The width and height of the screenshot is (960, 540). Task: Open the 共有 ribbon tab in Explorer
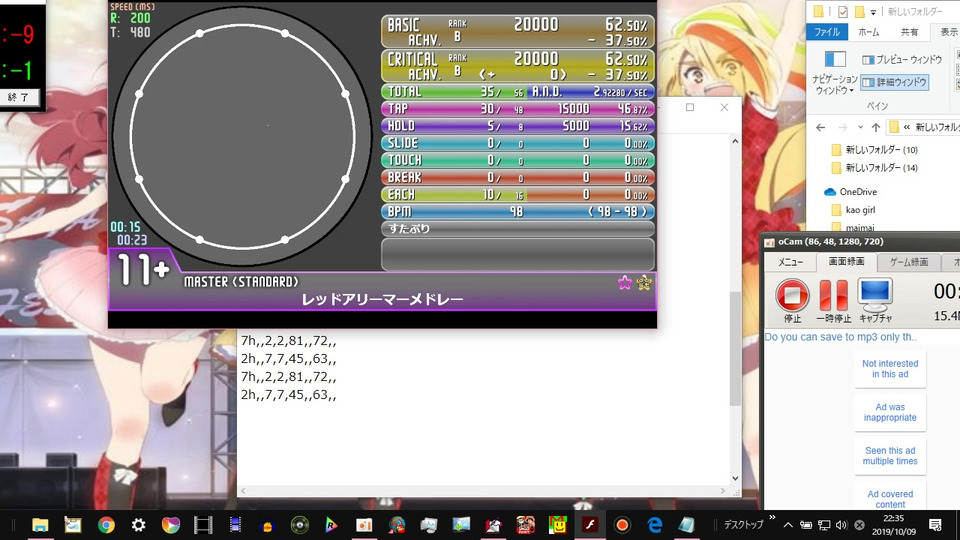(x=909, y=32)
